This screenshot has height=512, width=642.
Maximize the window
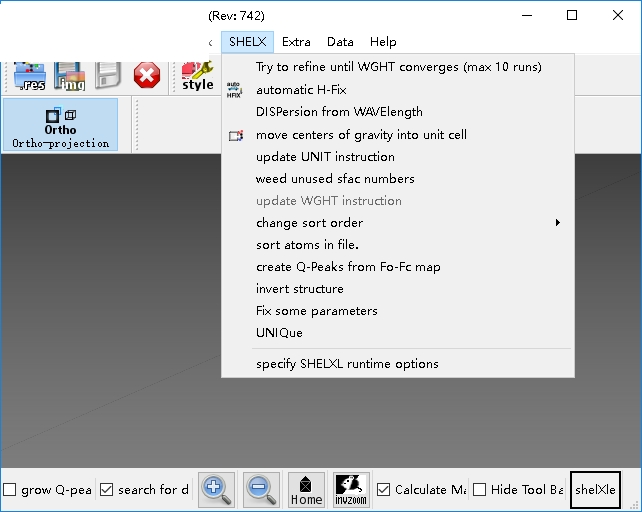coord(572,16)
